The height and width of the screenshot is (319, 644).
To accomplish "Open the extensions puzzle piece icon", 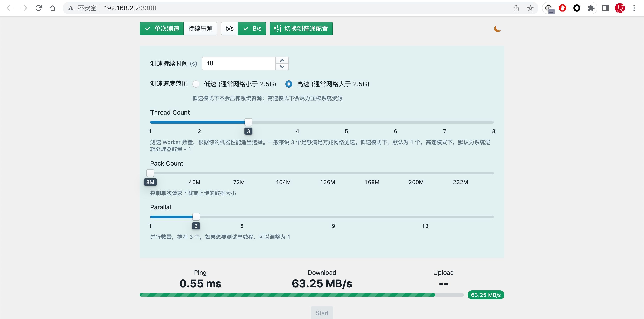I will coord(591,8).
